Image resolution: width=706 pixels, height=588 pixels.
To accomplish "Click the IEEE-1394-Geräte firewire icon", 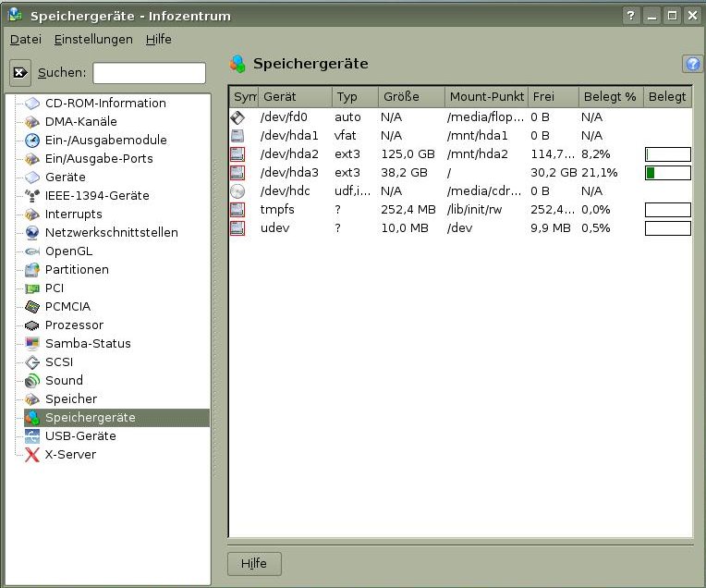I will 32,196.
